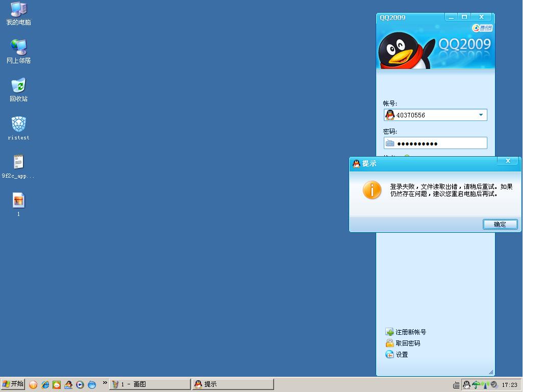The image size is (543, 392).
Task: Maximize the QQ2009 window
Action: (x=464, y=17)
